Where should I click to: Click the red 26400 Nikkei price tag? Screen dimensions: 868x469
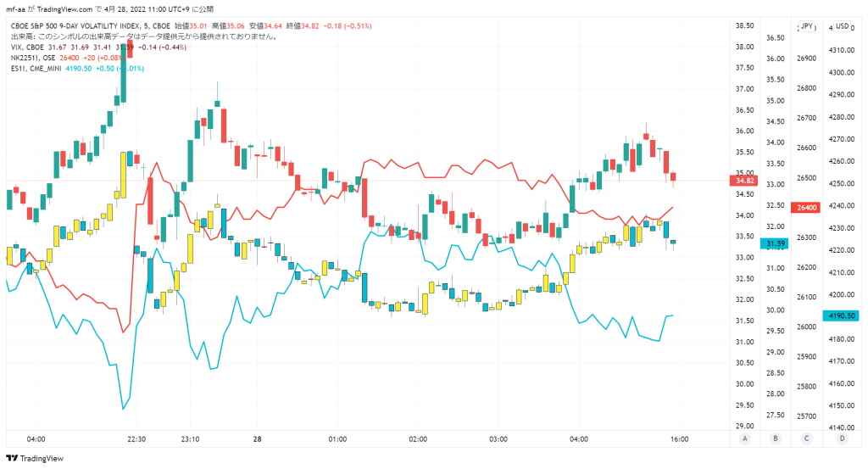pyautogui.click(x=807, y=208)
